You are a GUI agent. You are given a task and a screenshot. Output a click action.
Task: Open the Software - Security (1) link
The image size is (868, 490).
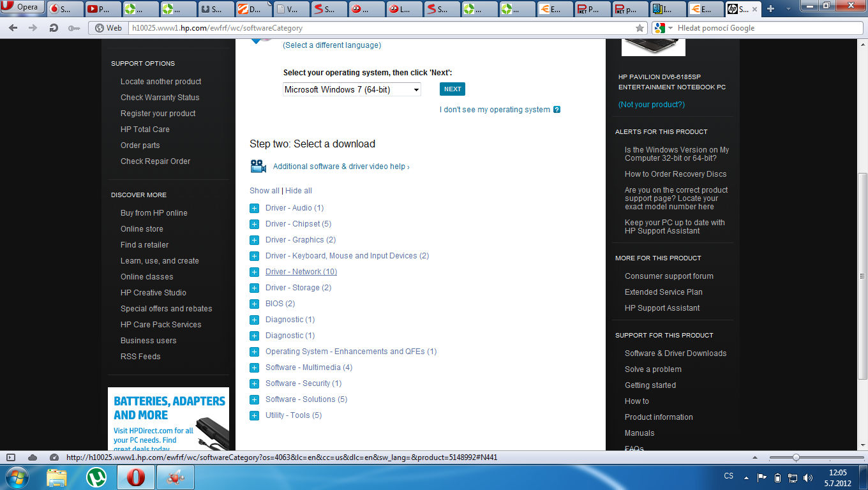[304, 383]
